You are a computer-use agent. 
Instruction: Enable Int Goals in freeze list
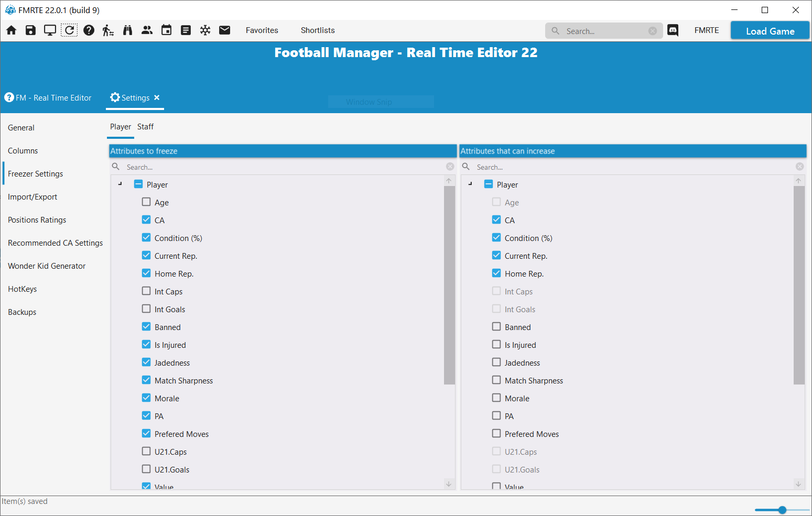pyautogui.click(x=146, y=309)
